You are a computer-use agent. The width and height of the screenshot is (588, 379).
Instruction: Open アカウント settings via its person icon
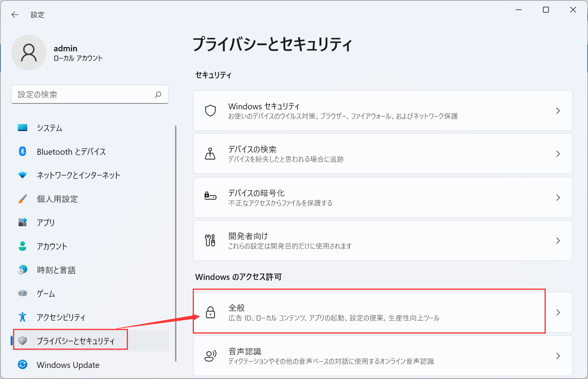tap(23, 246)
